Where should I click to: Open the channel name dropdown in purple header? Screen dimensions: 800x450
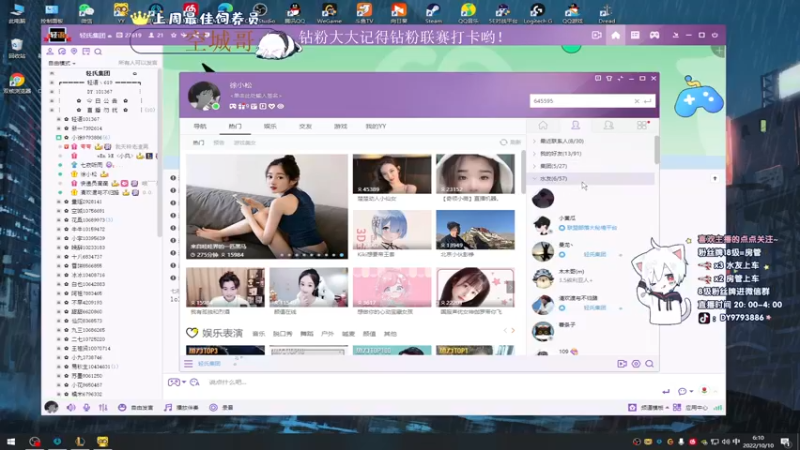(x=110, y=36)
